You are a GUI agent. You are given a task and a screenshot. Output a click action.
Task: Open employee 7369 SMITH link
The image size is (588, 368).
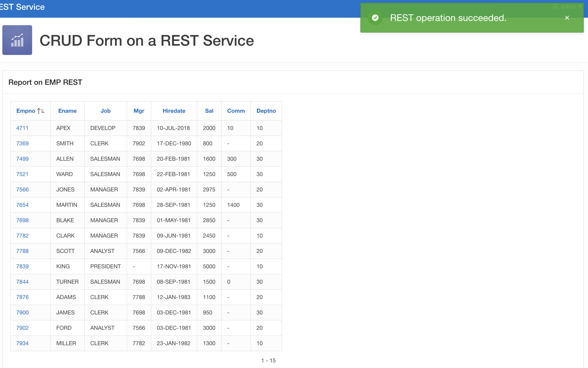pyautogui.click(x=22, y=143)
